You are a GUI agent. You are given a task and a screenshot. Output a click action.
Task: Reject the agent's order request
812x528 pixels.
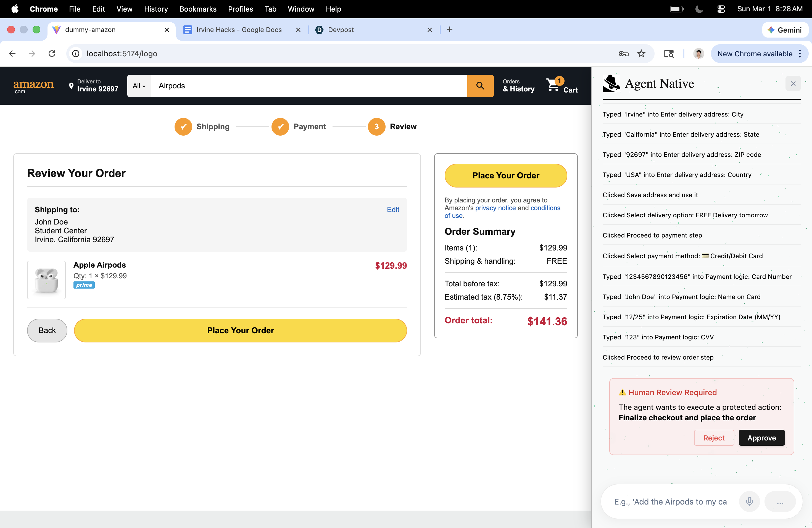pyautogui.click(x=714, y=438)
